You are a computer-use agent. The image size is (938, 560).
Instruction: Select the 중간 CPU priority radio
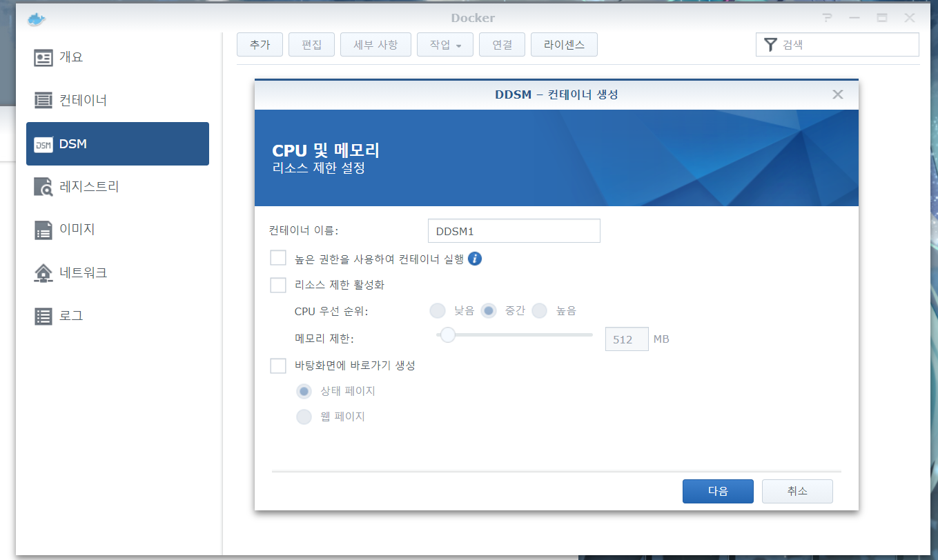tap(489, 311)
